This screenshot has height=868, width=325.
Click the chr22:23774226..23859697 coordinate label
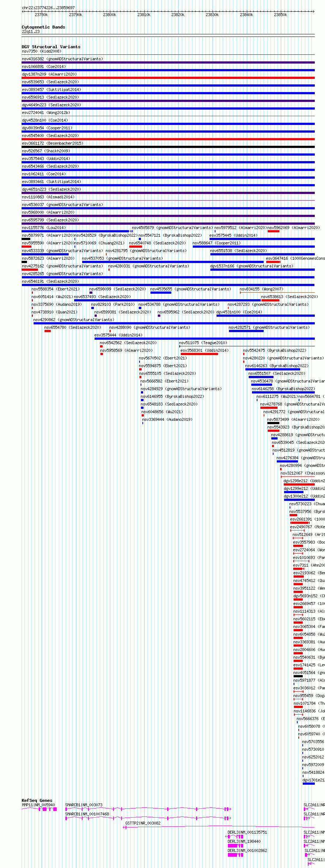coord(48,8)
